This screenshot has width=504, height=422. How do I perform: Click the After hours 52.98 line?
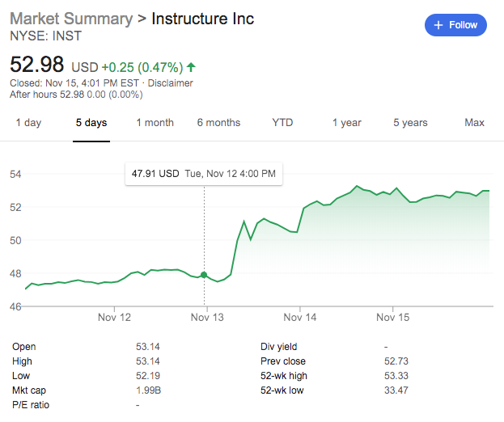click(76, 95)
